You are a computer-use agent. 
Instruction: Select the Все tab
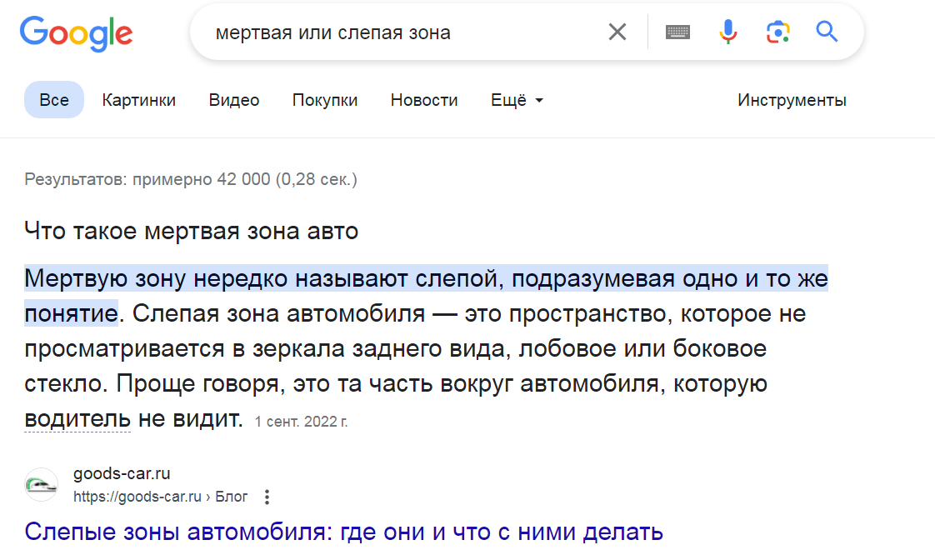click(54, 100)
